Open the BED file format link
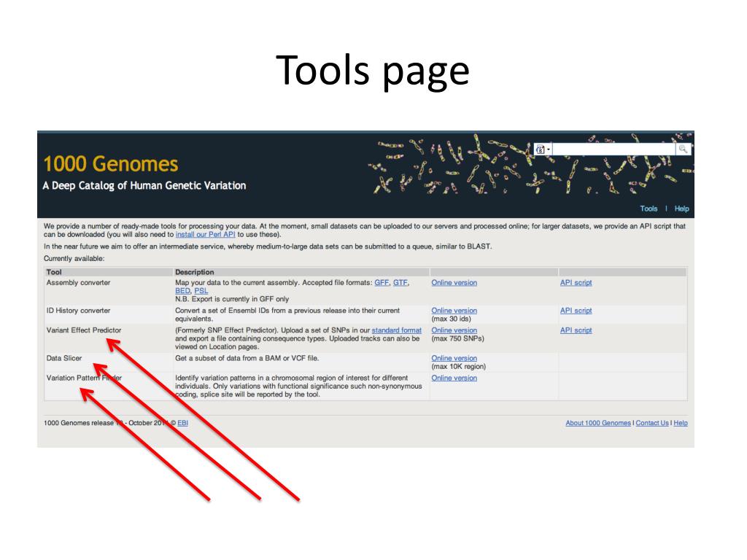This screenshot has height=560, width=747. tap(182, 290)
